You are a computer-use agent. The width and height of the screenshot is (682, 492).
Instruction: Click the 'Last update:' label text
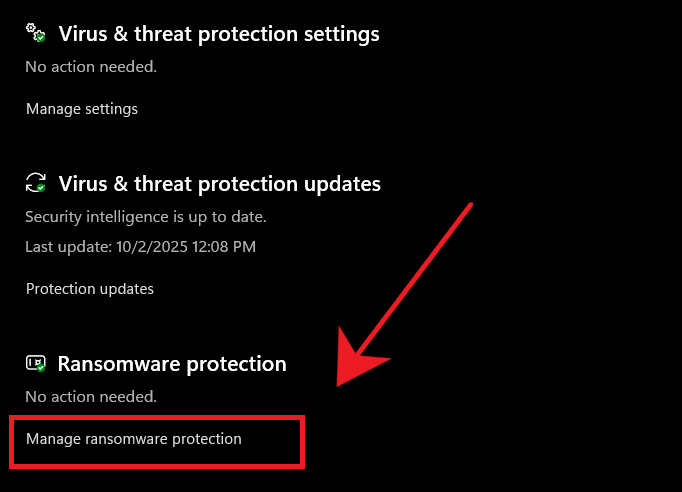(66, 246)
